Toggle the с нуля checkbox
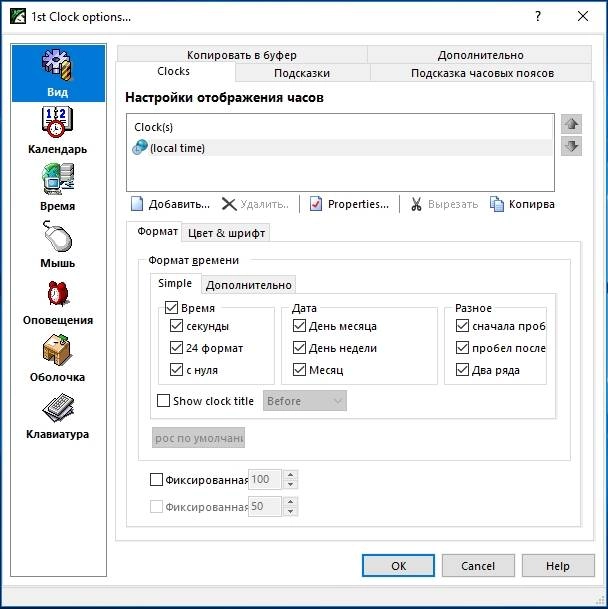This screenshot has height=609, width=608. pyautogui.click(x=176, y=369)
